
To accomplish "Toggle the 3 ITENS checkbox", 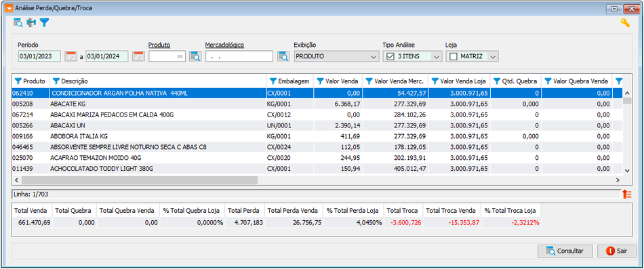I will tap(390, 56).
